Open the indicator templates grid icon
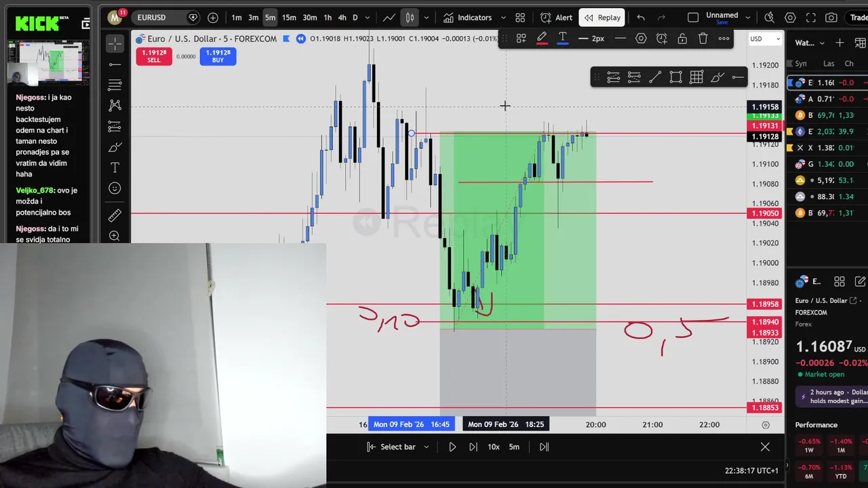The width and height of the screenshot is (868, 488). [520, 18]
